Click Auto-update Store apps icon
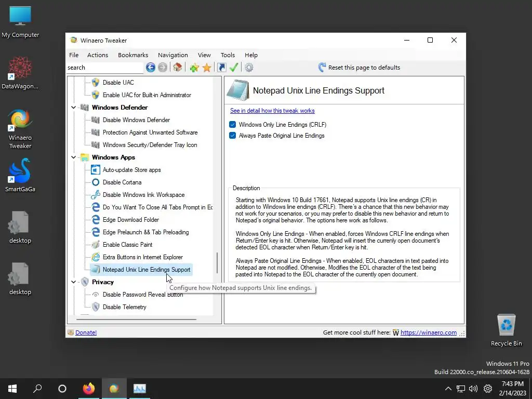 pyautogui.click(x=96, y=170)
